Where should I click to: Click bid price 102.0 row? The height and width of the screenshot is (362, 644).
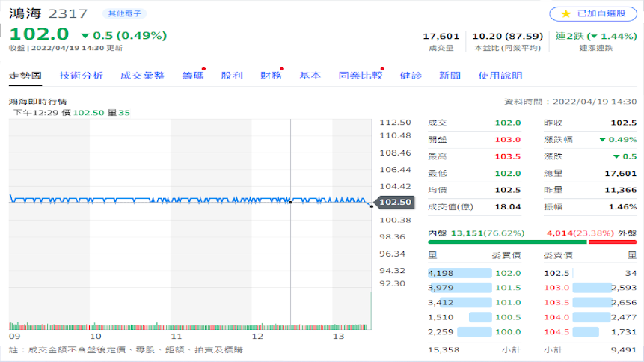(x=474, y=273)
